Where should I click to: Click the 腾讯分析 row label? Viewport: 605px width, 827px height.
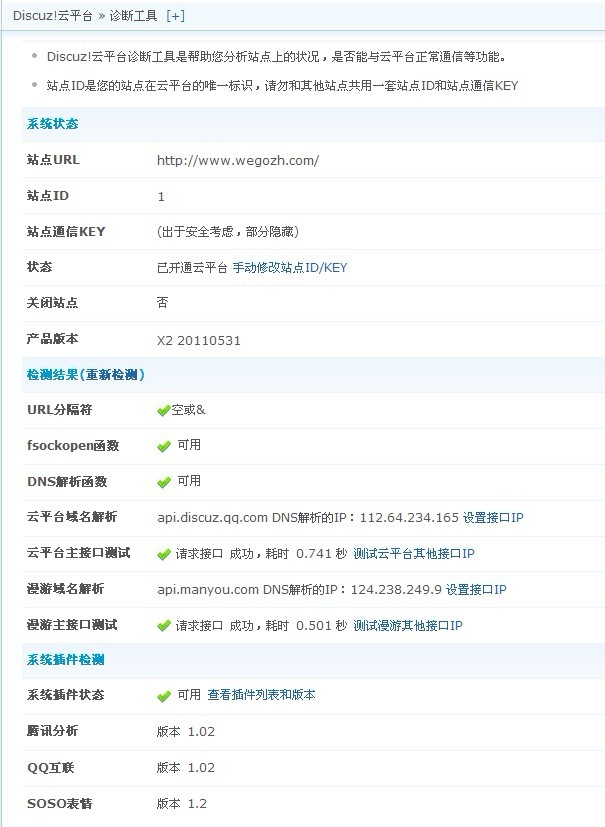(53, 730)
